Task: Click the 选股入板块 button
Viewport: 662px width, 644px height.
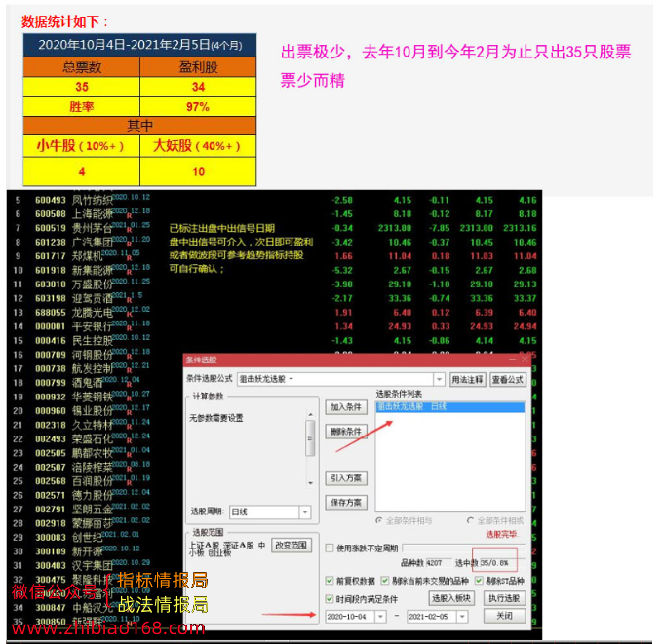Action: coord(451,598)
